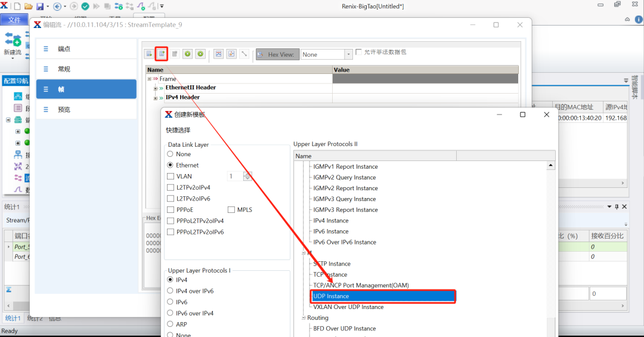
Task: Collapse the Routing tree group
Action: [304, 318]
